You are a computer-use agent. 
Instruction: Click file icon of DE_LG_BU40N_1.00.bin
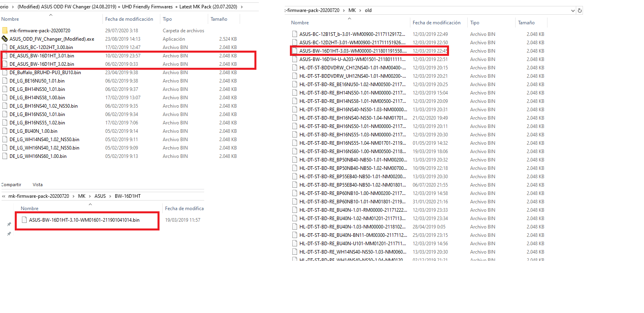click(5, 131)
